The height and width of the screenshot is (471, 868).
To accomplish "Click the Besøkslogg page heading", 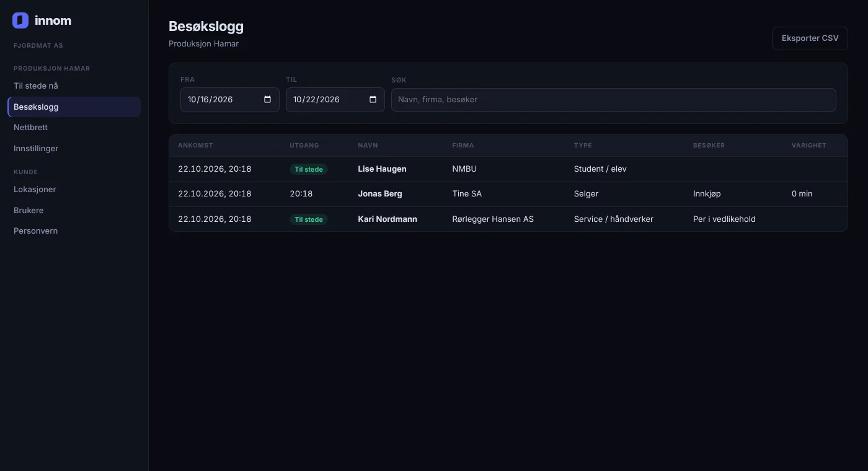I will point(206,27).
